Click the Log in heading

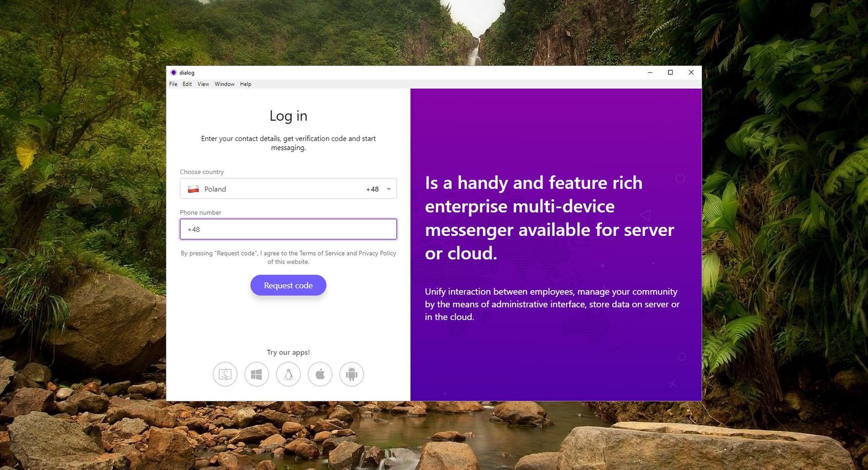point(288,116)
